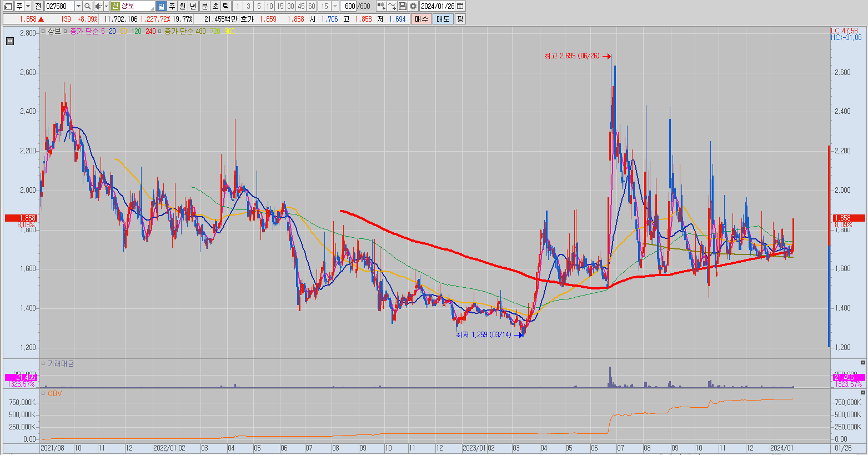Switch to minute 분 chart period
Viewport: 868px width, 455px height.
(205, 6)
